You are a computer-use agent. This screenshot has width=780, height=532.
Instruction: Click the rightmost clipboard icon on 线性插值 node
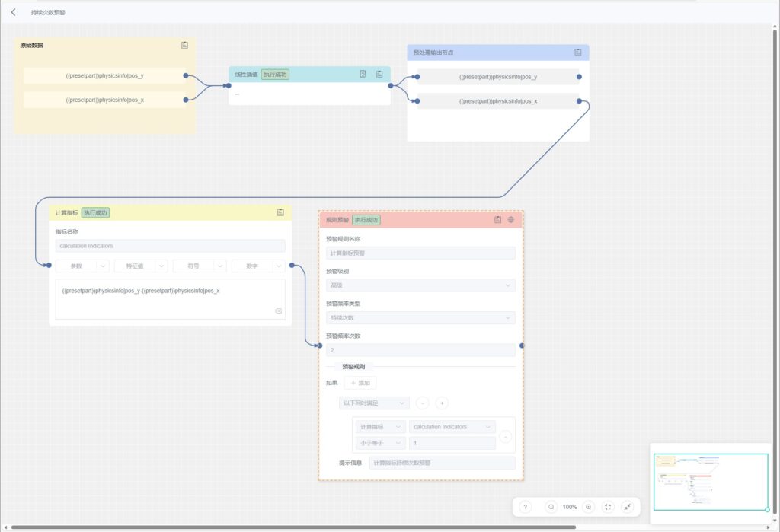coord(379,74)
